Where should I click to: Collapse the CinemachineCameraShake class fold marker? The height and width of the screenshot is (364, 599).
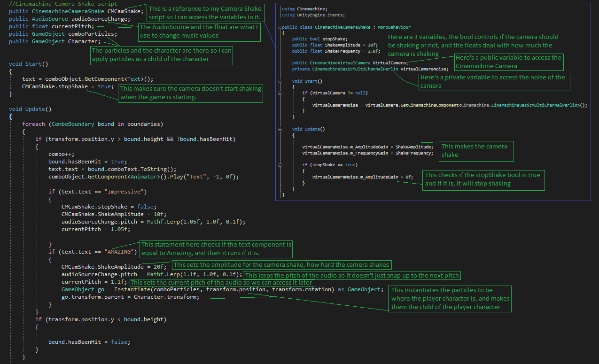point(280,28)
